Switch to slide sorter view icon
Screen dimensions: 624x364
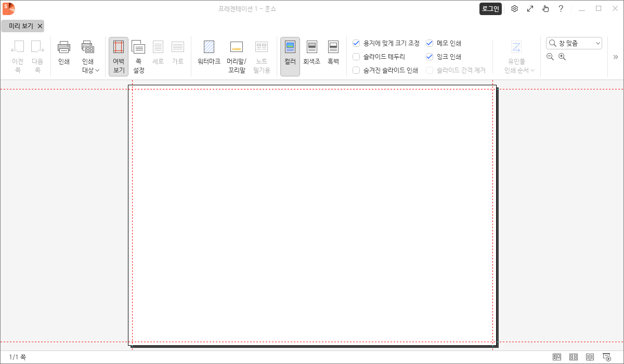click(574, 357)
